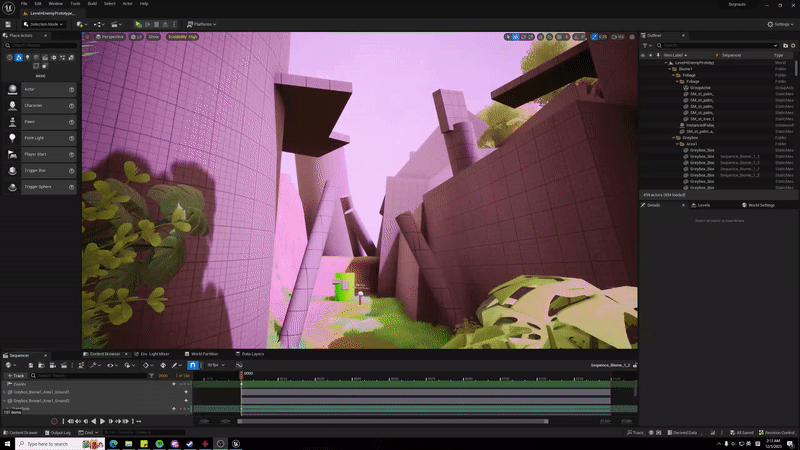Click the Windows Start button
The width and height of the screenshot is (800, 450).
7,444
